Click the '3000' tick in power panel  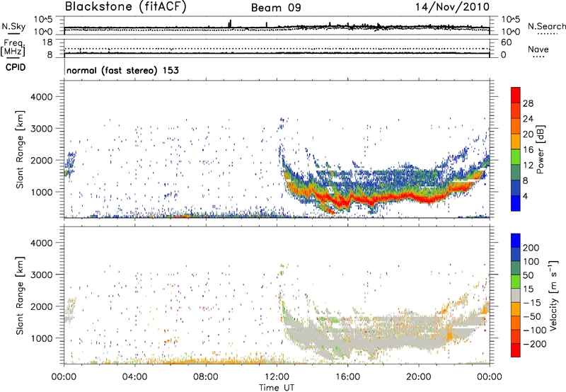tap(42, 129)
